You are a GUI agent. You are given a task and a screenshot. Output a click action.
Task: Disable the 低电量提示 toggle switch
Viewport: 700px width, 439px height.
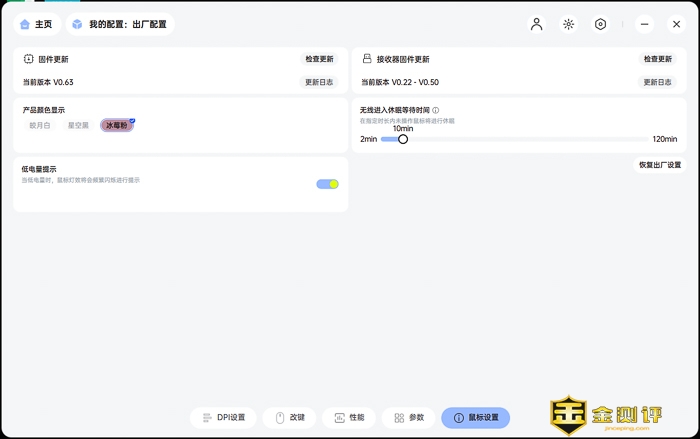click(x=327, y=184)
